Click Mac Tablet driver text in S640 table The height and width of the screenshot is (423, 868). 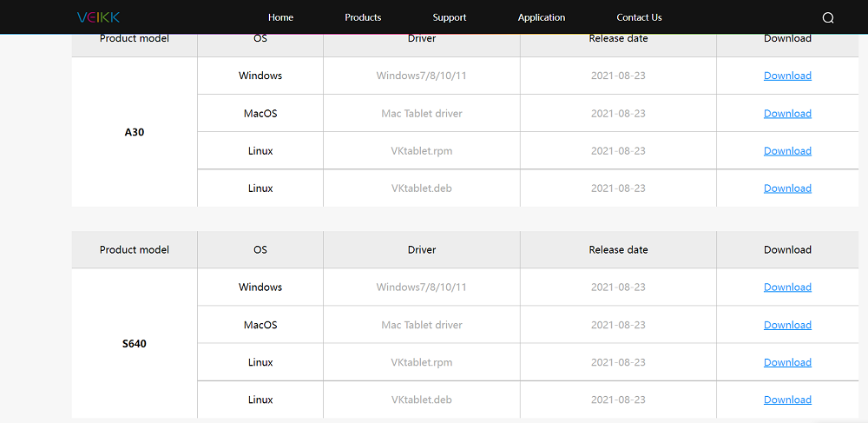421,325
